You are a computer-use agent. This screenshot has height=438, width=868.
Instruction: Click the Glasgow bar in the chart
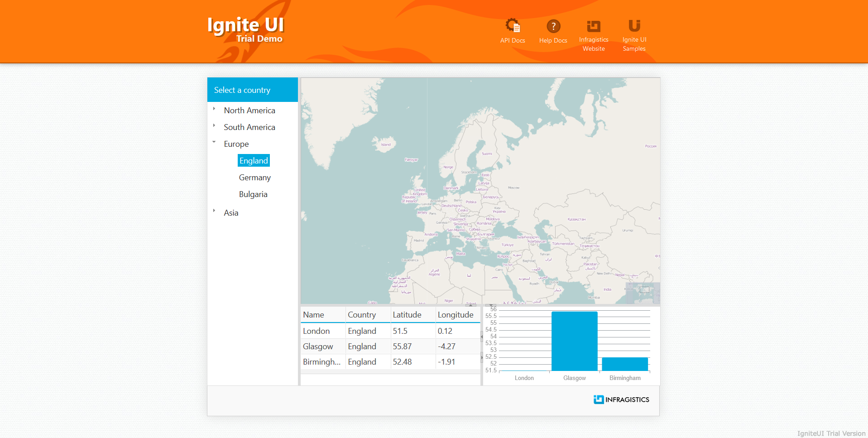pos(575,341)
